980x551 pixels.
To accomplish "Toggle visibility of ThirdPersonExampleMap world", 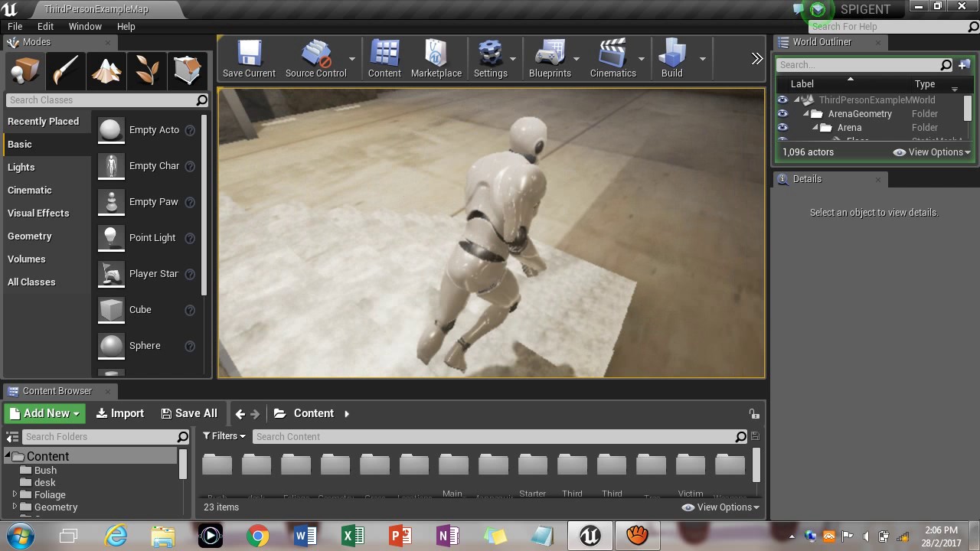I will click(x=782, y=100).
